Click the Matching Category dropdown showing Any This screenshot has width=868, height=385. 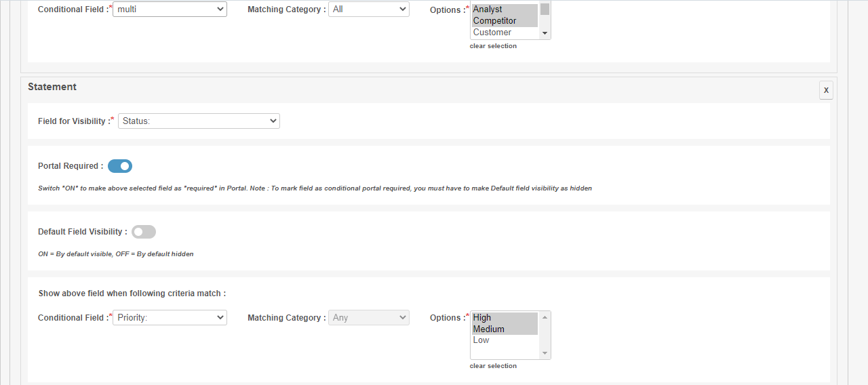[368, 318]
